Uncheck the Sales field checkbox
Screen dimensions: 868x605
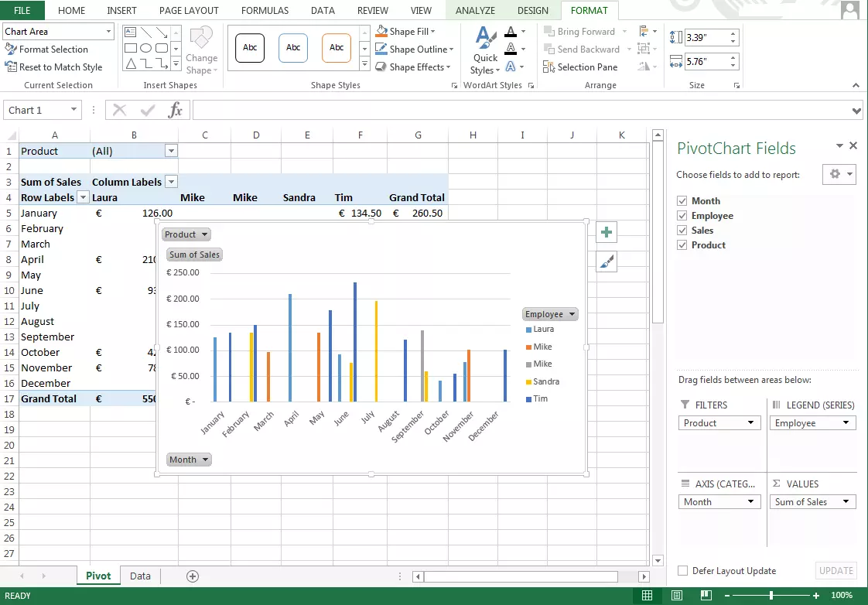[682, 231]
